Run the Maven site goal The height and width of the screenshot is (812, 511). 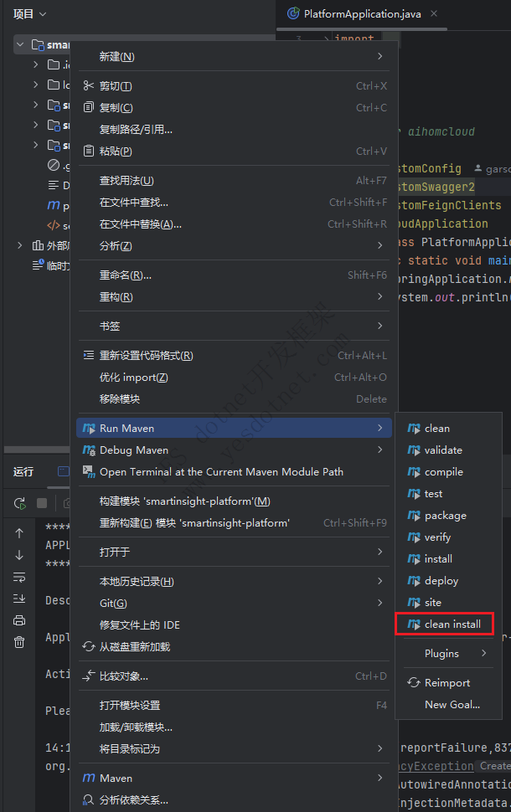tap(448, 602)
